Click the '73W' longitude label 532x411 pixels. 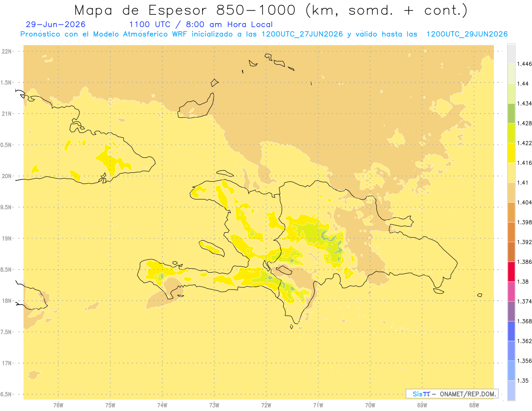(214, 405)
